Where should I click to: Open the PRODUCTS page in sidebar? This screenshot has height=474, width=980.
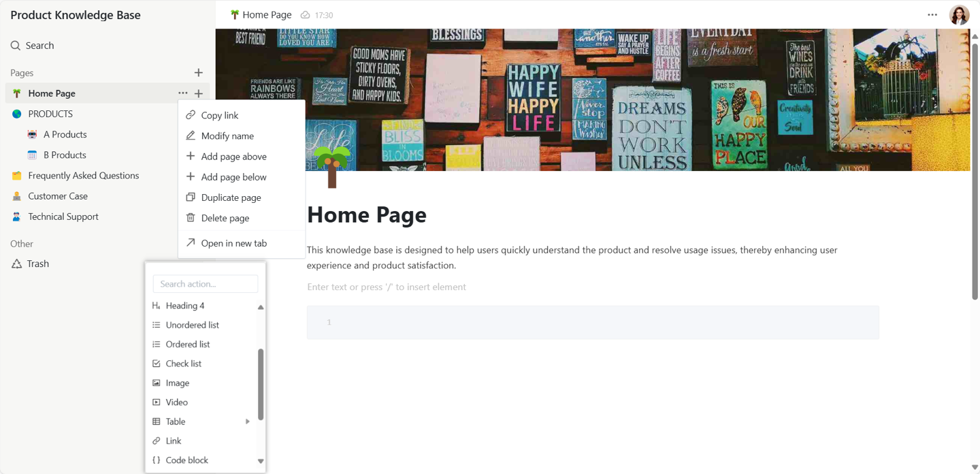tap(50, 114)
